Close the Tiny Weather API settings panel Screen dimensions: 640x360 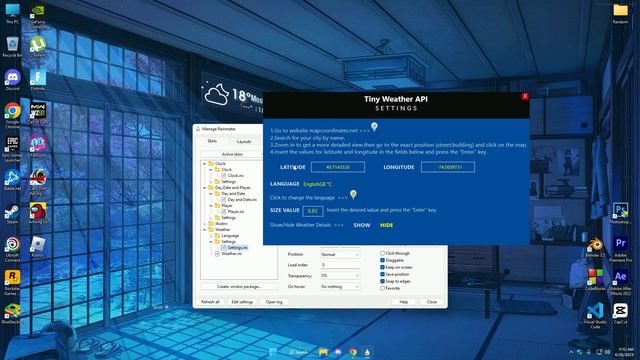point(525,96)
